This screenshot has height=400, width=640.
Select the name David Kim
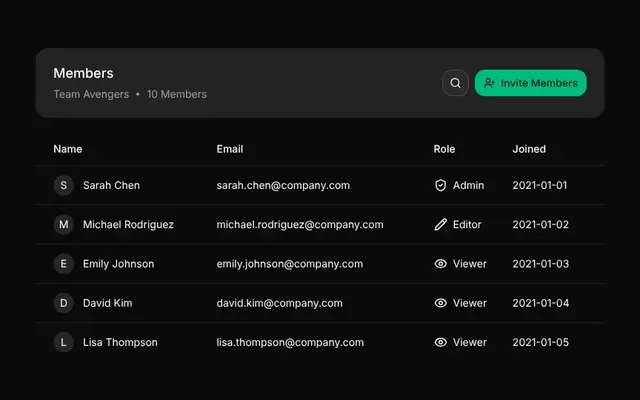107,303
